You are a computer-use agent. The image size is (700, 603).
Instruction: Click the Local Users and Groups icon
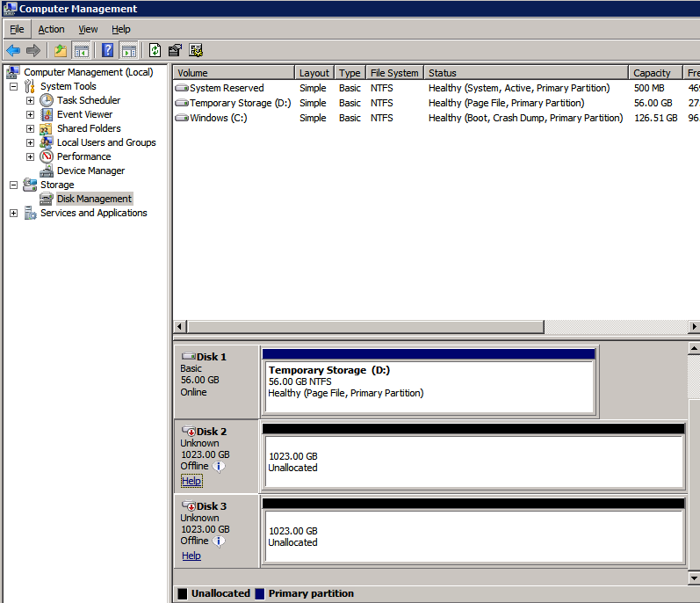[47, 142]
